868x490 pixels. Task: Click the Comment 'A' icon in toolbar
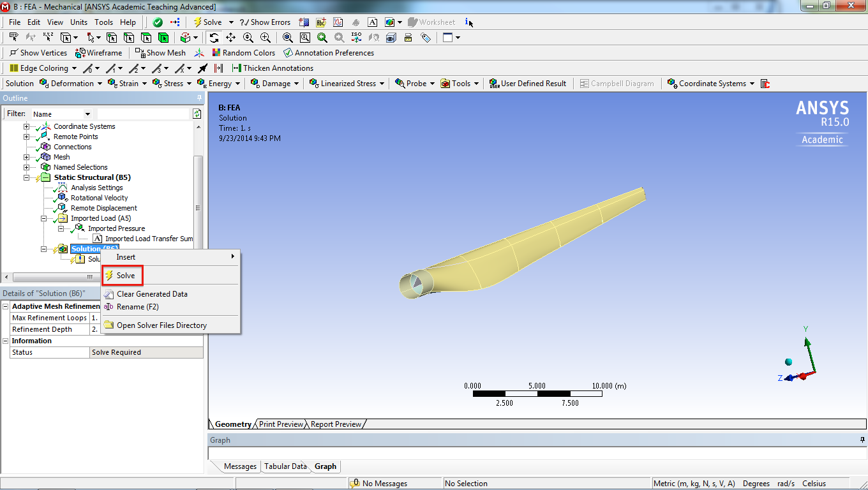pyautogui.click(x=372, y=22)
